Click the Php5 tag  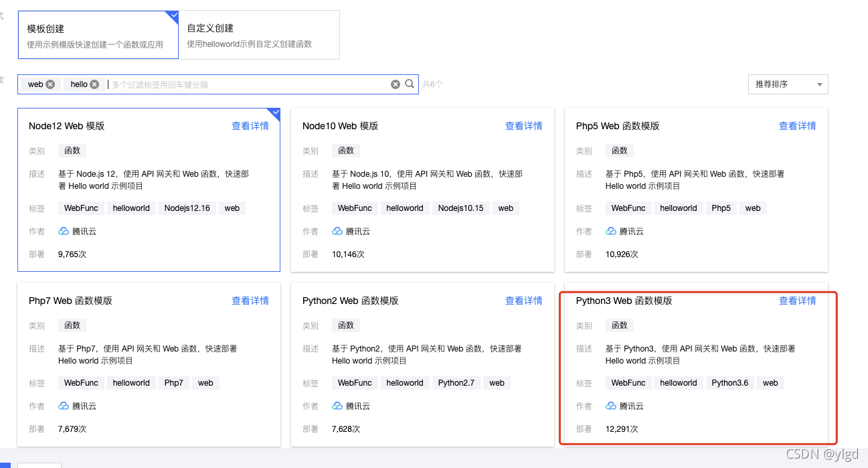point(721,208)
